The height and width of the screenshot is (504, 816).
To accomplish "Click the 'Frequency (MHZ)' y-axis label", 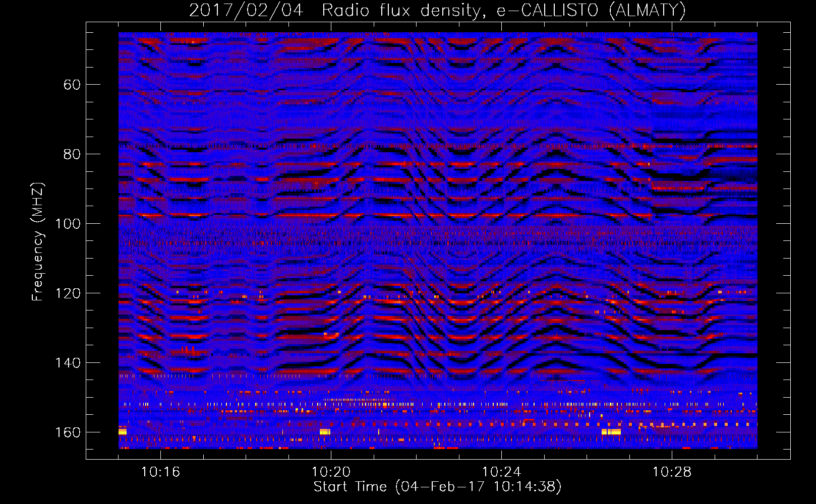I will point(38,241).
